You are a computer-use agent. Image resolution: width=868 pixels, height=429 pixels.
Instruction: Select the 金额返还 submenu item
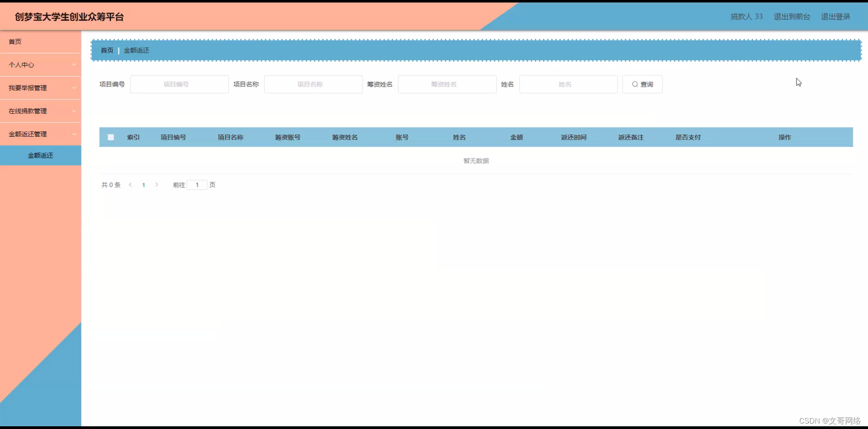pos(40,155)
